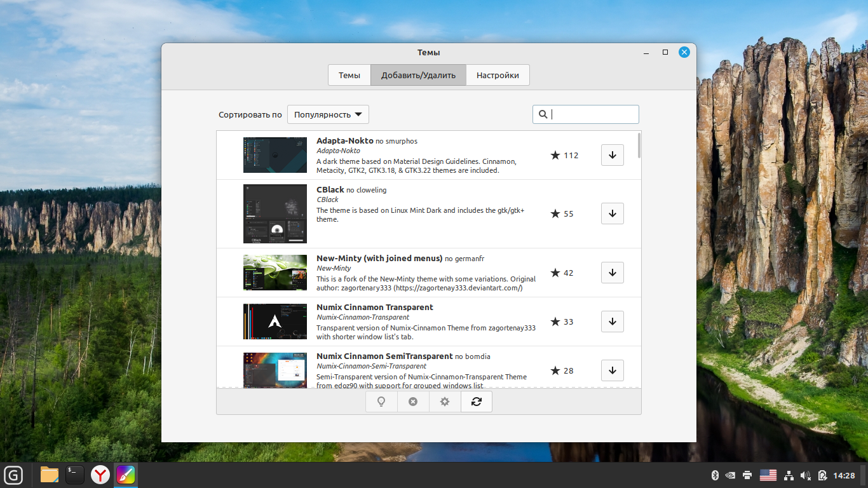
Task: Switch to the Темы tab
Action: (x=349, y=75)
